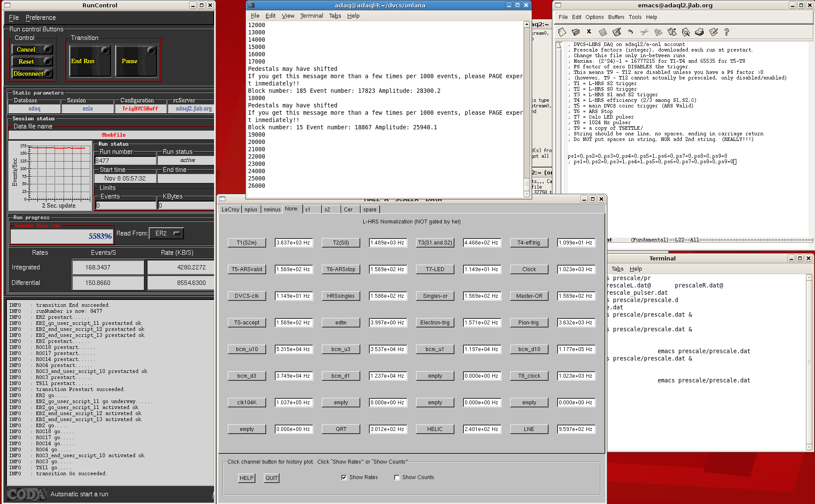815x504 pixels.
Task: Click the emacs kill buffer X icon
Action: point(589,31)
